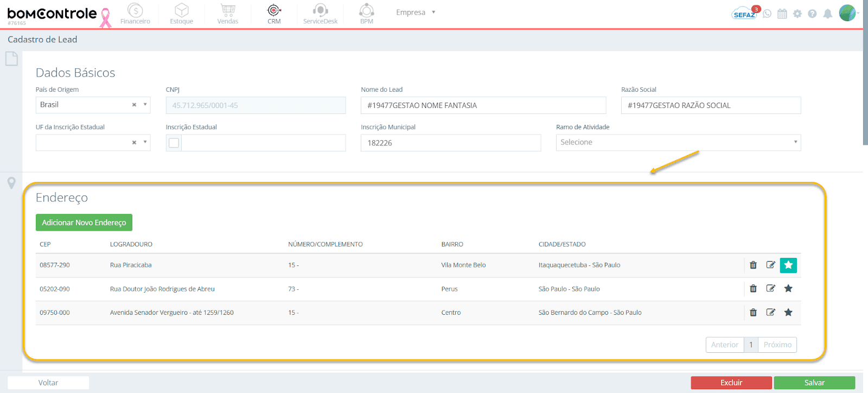
Task: Open the help question mark icon
Action: point(812,14)
